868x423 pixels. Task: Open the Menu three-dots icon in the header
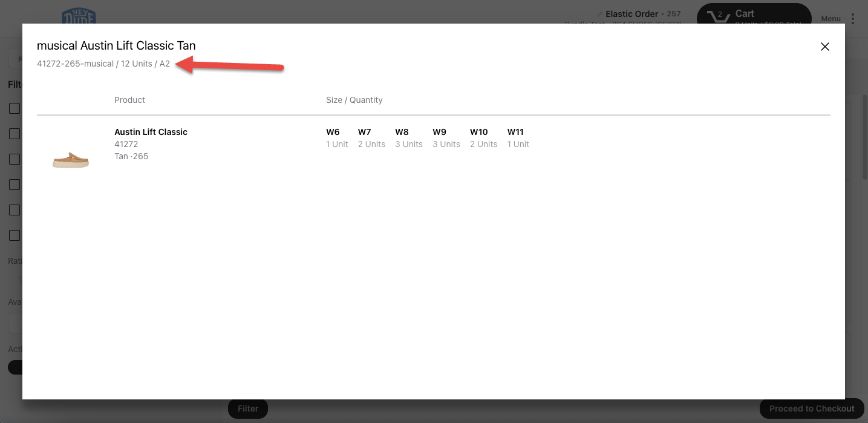tap(853, 19)
